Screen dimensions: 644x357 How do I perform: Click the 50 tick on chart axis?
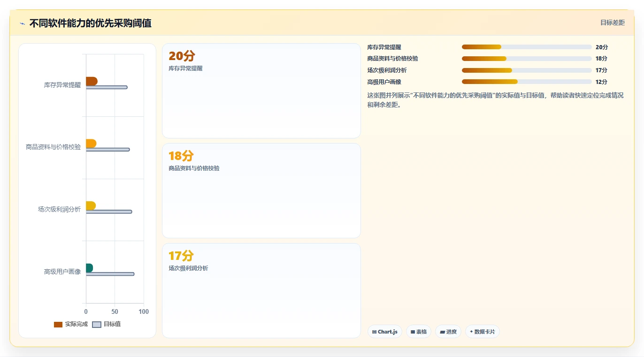click(x=115, y=312)
